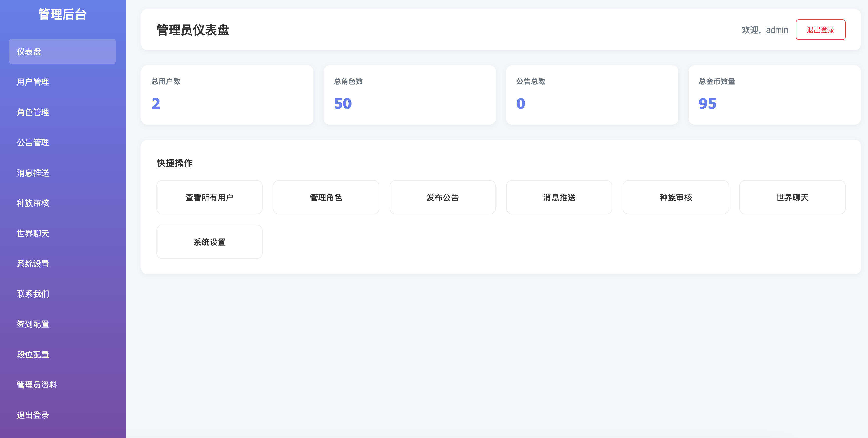Click the 发布公告 quick action
This screenshot has height=438, width=868.
[x=442, y=197]
